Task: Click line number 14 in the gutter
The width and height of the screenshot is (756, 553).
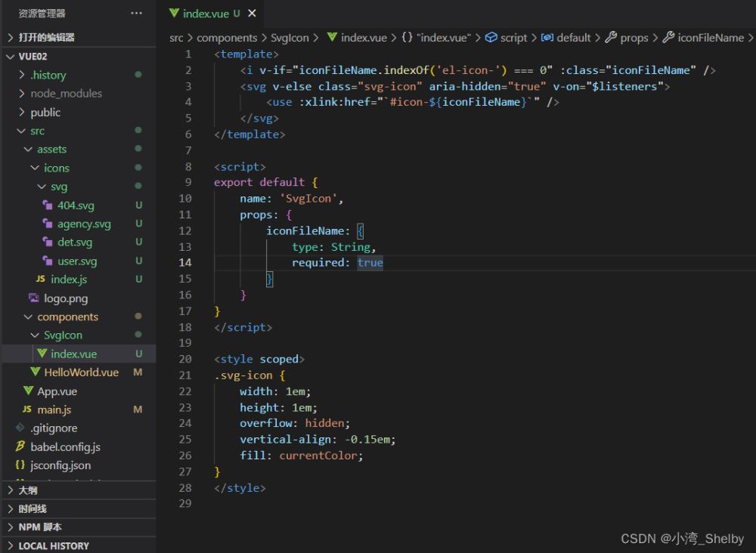Action: pyautogui.click(x=185, y=263)
